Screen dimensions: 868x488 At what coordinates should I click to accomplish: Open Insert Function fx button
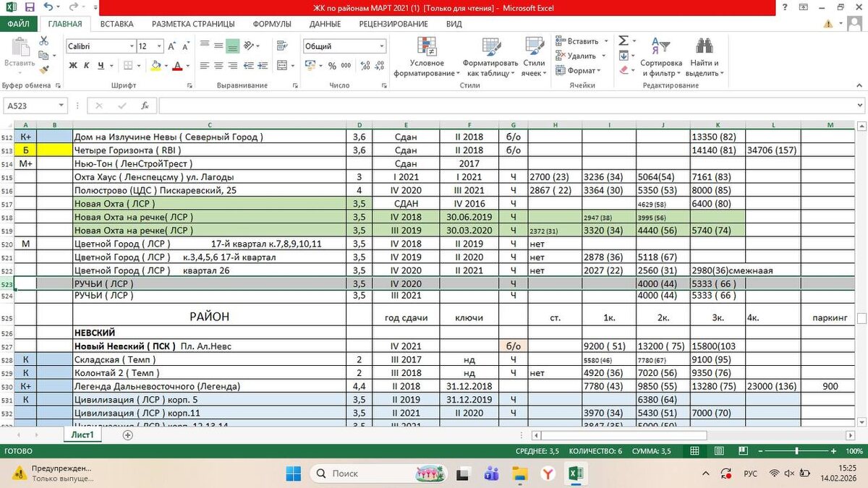click(145, 106)
